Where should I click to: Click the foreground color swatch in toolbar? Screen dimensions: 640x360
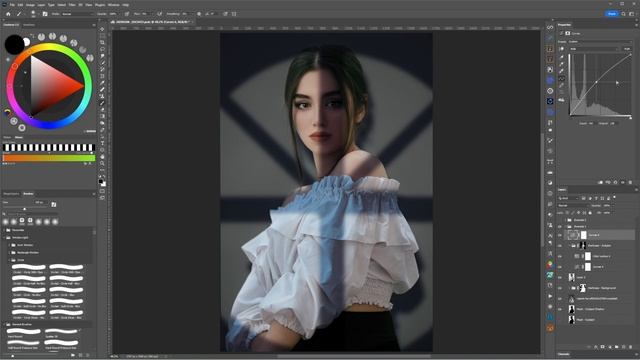click(101, 181)
